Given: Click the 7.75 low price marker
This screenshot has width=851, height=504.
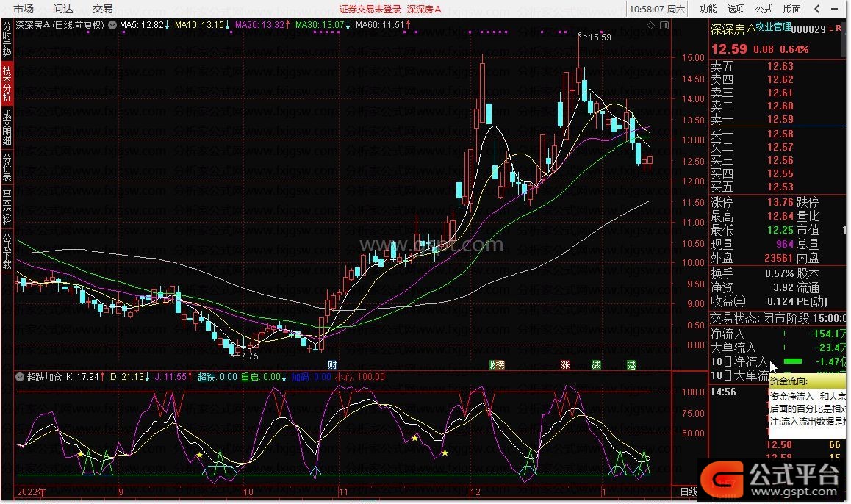Looking at the screenshot, I should click(x=250, y=356).
